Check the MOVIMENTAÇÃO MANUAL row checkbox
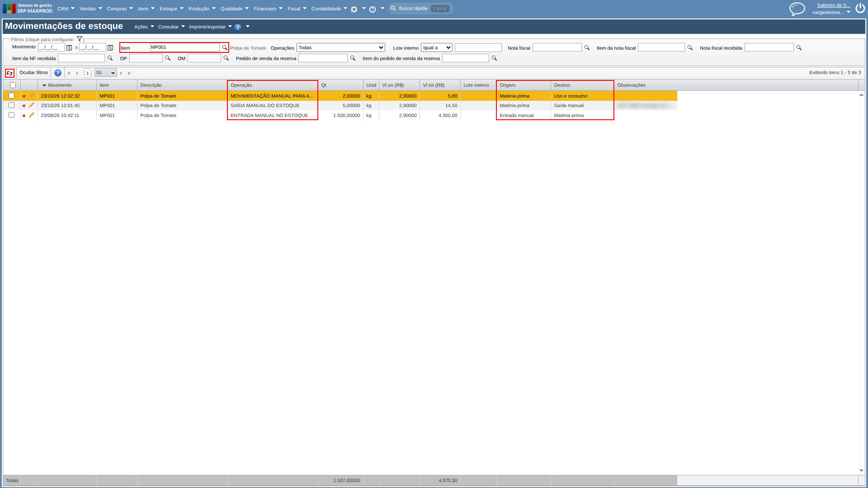Image resolution: width=868 pixels, height=488 pixels. [x=12, y=96]
